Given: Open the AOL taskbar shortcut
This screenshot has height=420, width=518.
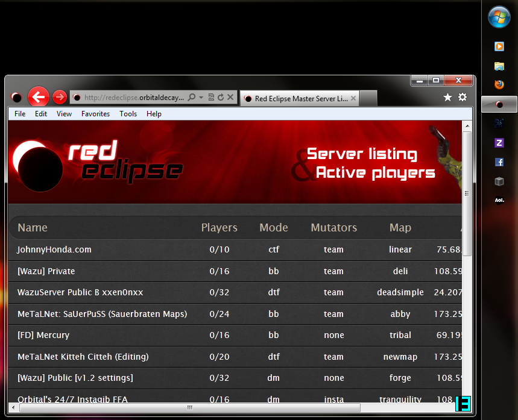Looking at the screenshot, I should point(499,201).
